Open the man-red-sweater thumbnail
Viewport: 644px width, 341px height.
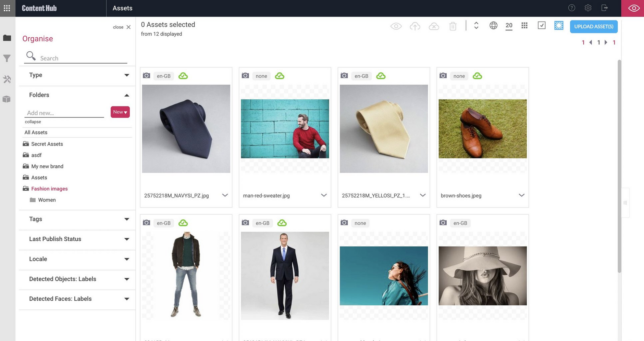point(285,129)
